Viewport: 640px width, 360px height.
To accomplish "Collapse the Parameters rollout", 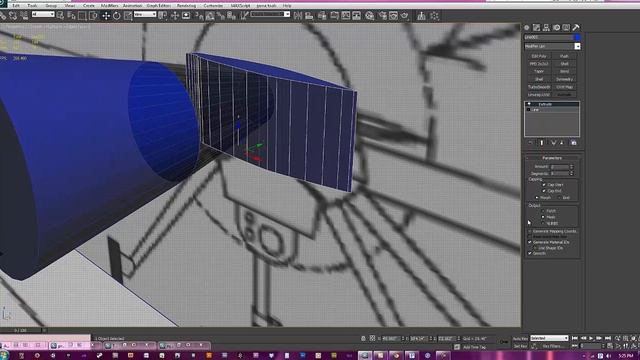I will pyautogui.click(x=552, y=158).
